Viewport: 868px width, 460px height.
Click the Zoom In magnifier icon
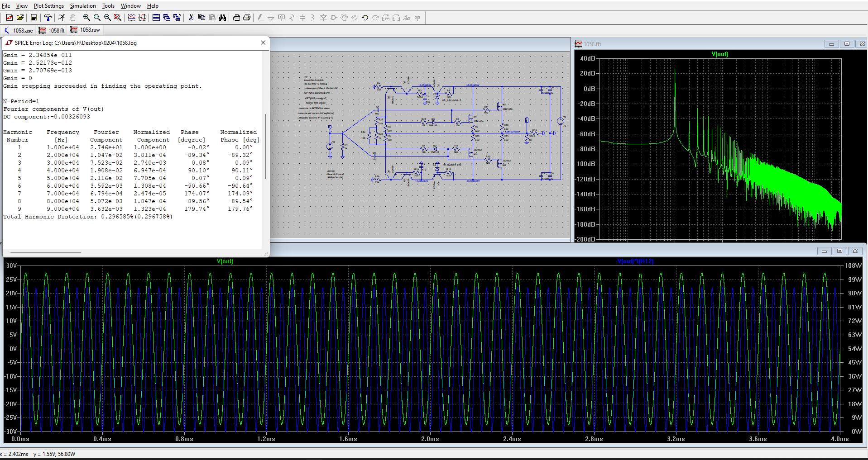[x=86, y=18]
